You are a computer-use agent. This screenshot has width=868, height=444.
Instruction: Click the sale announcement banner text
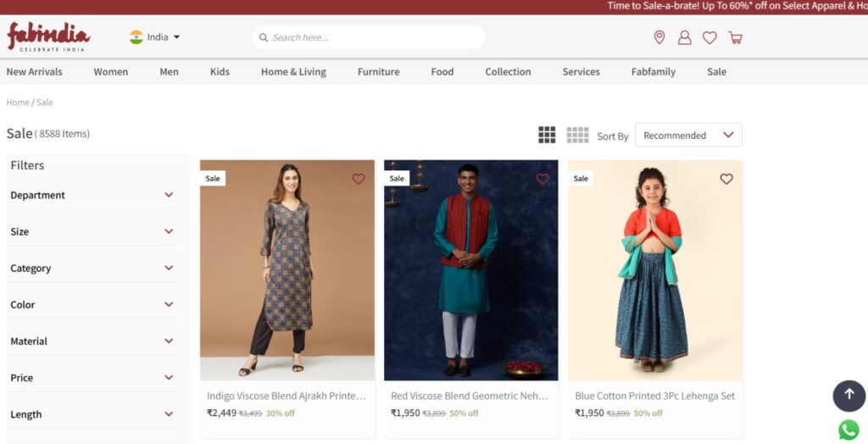(x=737, y=6)
